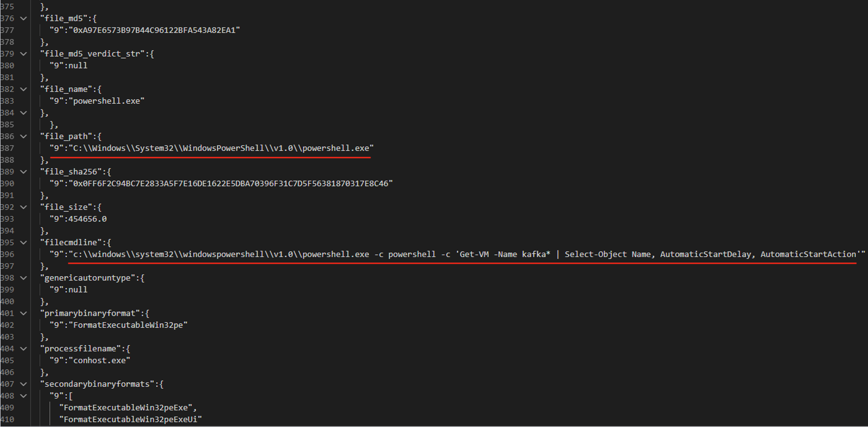The width and height of the screenshot is (868, 427).
Task: Click line number 387 in the gutter
Action: pos(7,148)
